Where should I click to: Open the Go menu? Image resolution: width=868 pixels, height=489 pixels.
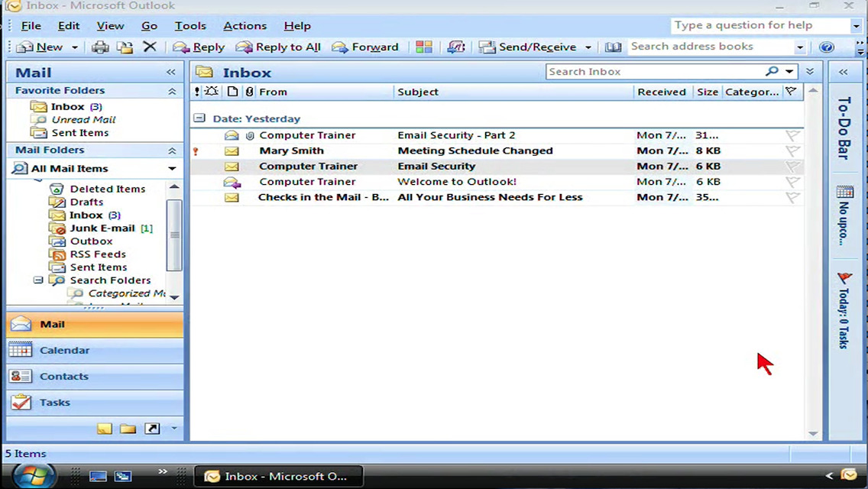(x=149, y=26)
